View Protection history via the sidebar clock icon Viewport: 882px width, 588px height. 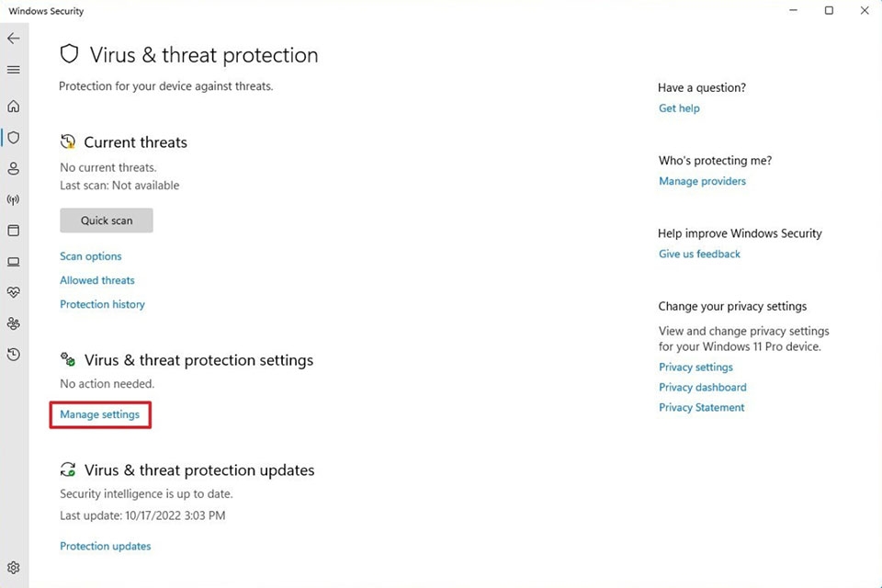13,355
